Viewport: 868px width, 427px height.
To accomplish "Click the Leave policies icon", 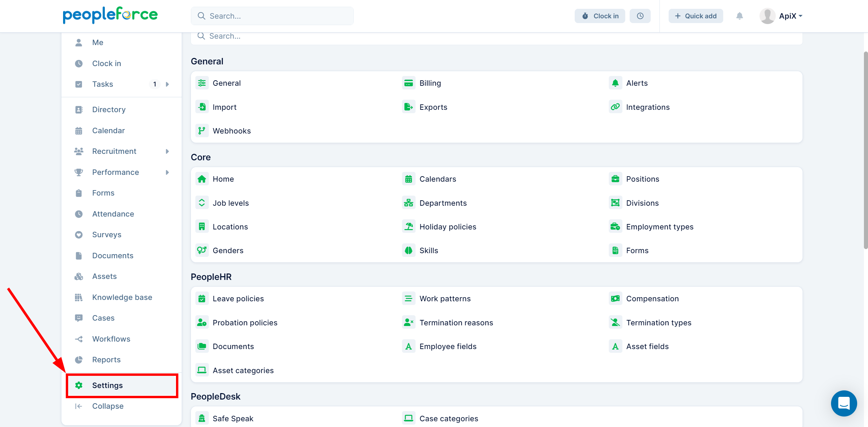I will 202,299.
